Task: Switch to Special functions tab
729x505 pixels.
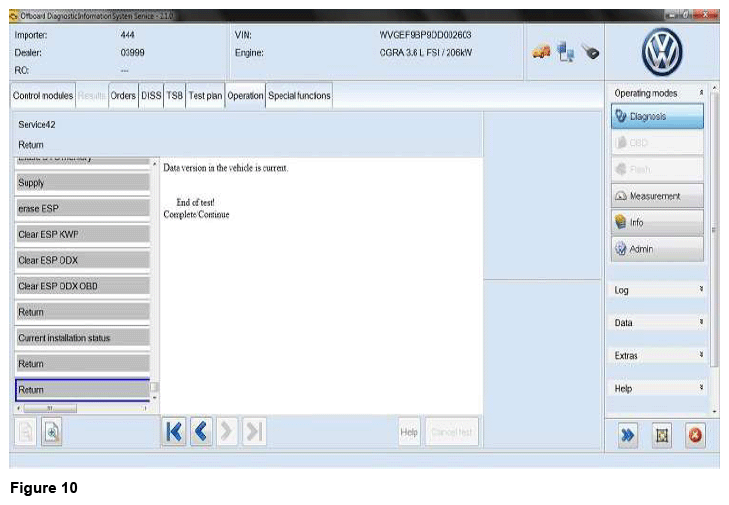Action: tap(299, 96)
